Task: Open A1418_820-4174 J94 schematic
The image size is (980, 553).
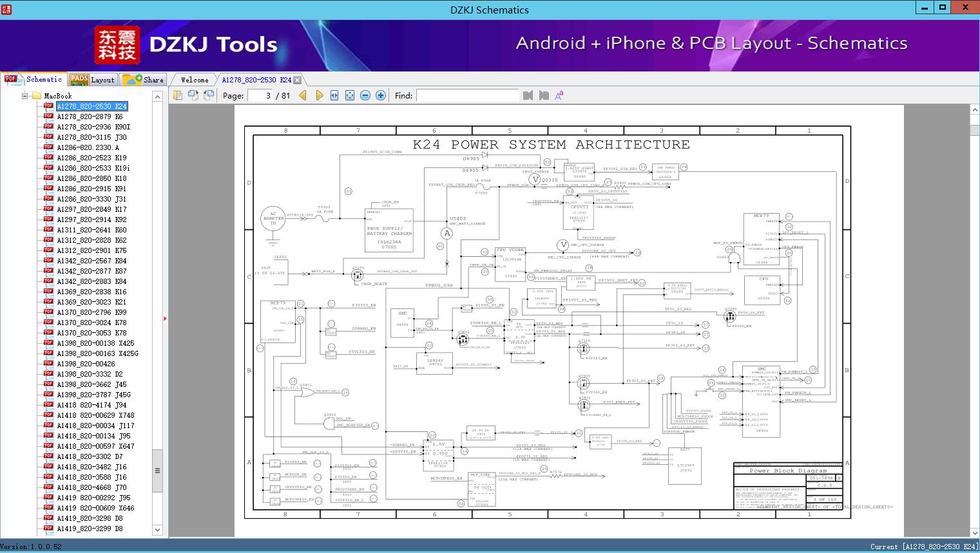Action: click(x=91, y=405)
